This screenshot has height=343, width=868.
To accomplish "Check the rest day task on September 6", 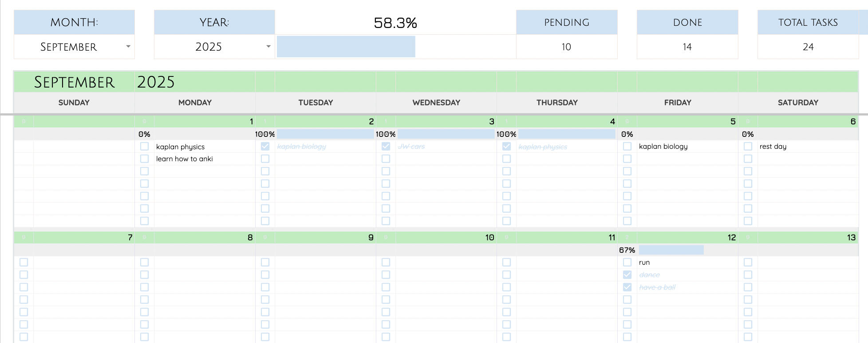I will 748,146.
